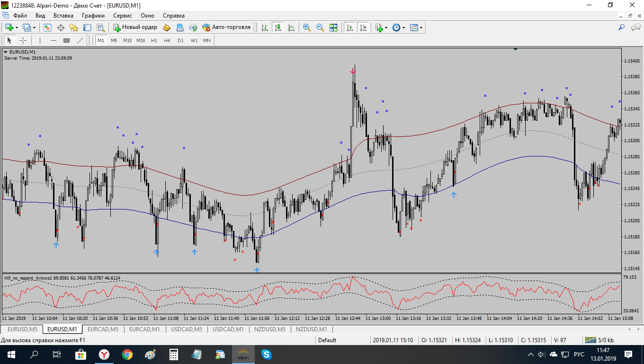Switch to the NZDUSD,M1 chart tab
This screenshot has width=644, height=364.
[x=311, y=329]
